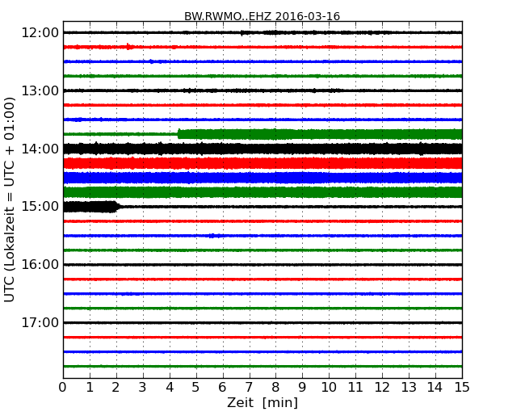Image resolution: width=525 pixels, height=420 pixels.
Task: Click the thick green 14:45 seismogram trace
Action: click(x=262, y=192)
